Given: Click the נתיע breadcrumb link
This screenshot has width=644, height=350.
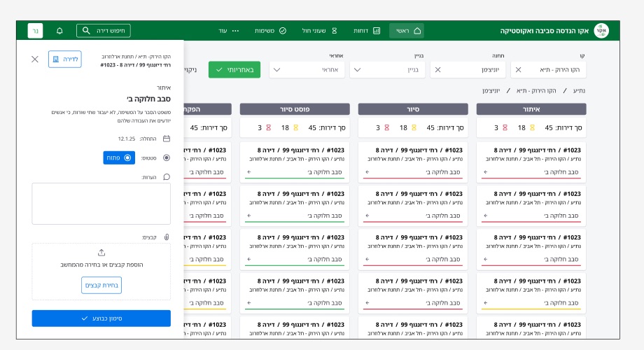Looking at the screenshot, I should tap(579, 90).
